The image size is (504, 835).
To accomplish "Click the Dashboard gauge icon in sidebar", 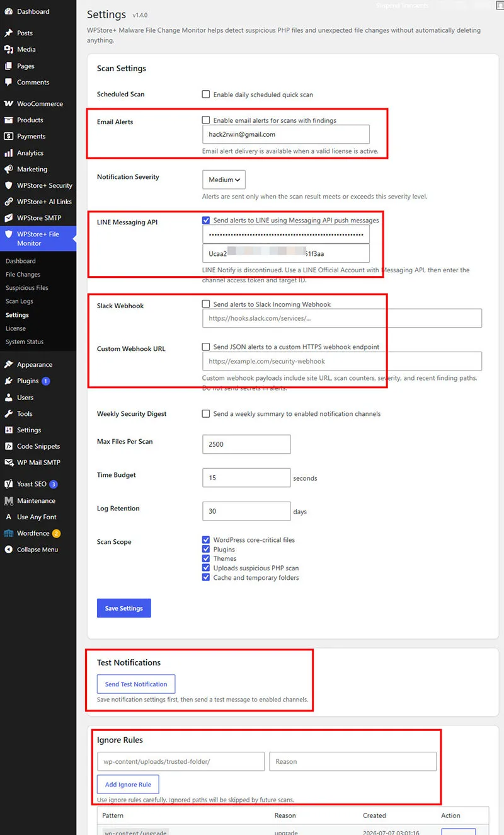I will [8, 11].
